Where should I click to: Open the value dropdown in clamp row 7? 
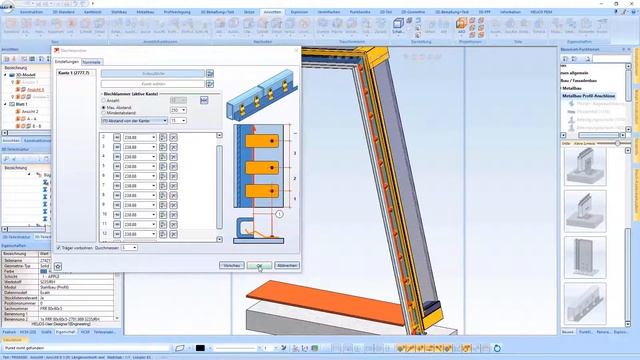[153, 186]
